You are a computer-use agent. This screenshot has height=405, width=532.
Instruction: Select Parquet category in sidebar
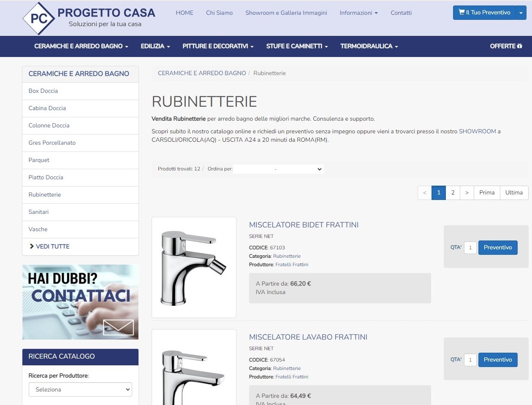[80, 160]
